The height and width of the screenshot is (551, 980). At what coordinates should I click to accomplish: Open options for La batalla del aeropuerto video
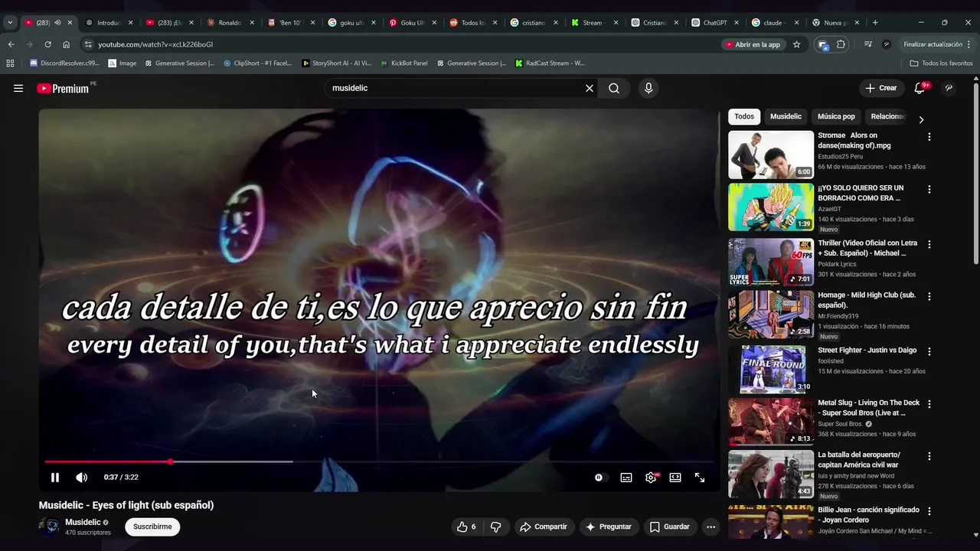(x=929, y=456)
